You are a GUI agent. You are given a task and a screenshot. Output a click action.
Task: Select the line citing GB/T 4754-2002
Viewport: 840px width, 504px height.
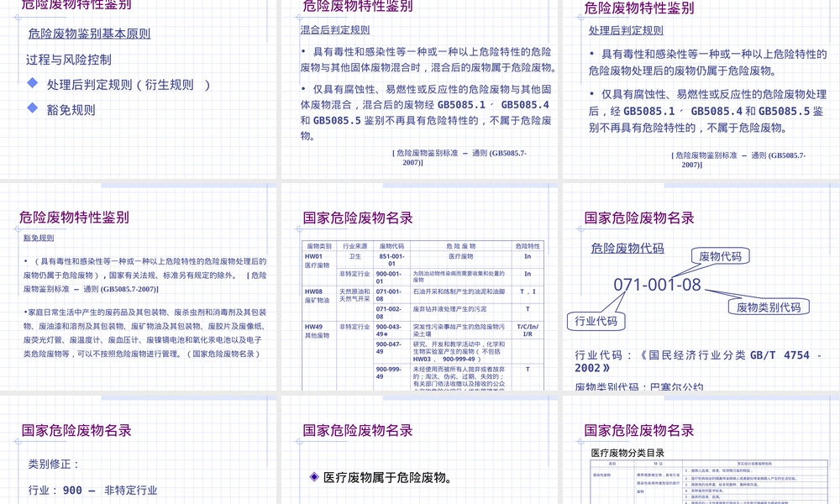[698, 361]
